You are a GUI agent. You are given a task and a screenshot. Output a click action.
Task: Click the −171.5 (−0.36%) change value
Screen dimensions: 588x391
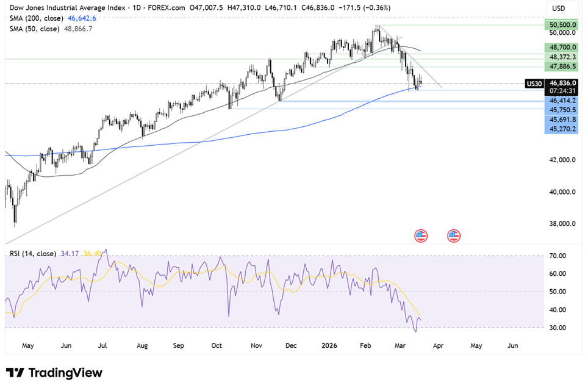[365, 7]
